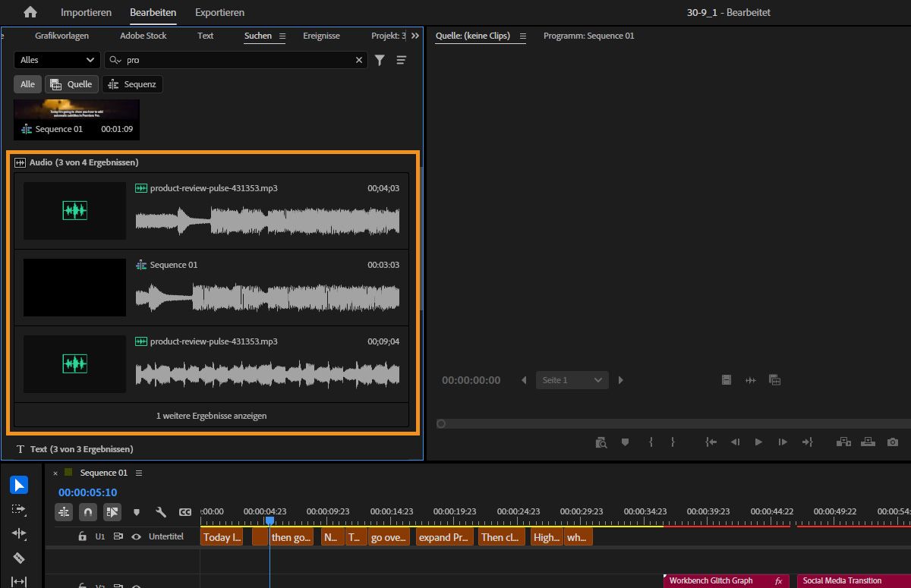The image size is (911, 588).
Task: Select the Track Select Forward tool
Action: [19, 509]
